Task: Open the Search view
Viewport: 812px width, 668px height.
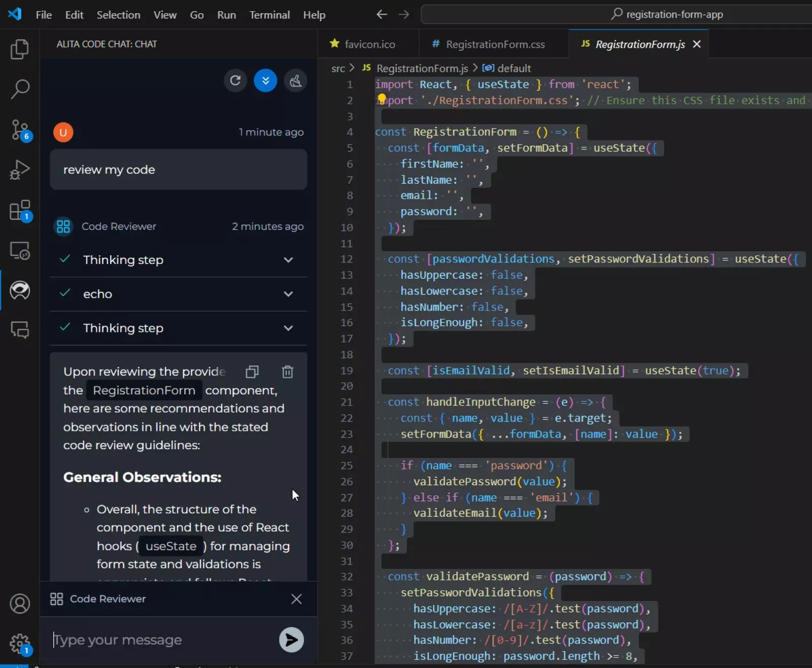Action: (20, 89)
